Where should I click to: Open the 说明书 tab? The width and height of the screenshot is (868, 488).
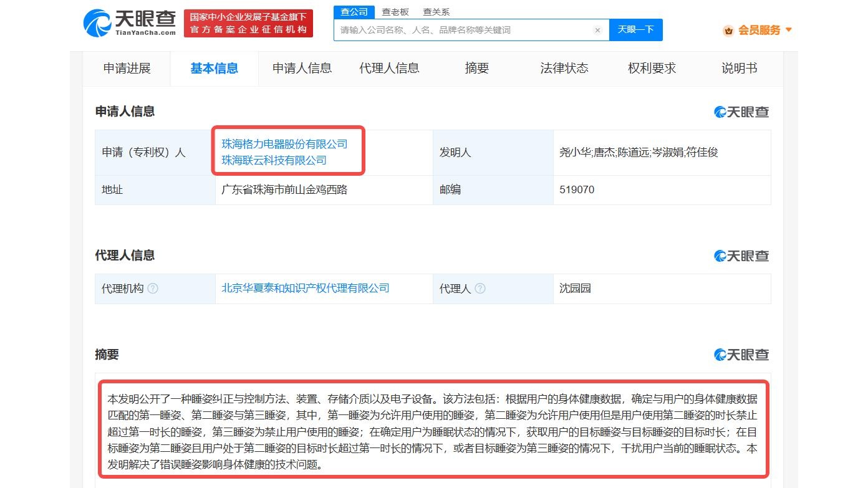coord(738,68)
